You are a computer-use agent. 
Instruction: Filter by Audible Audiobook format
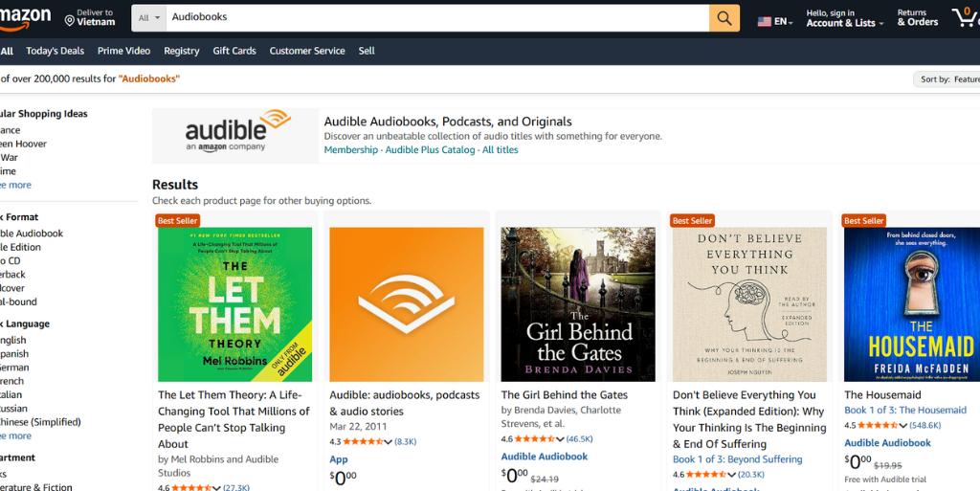coord(32,233)
